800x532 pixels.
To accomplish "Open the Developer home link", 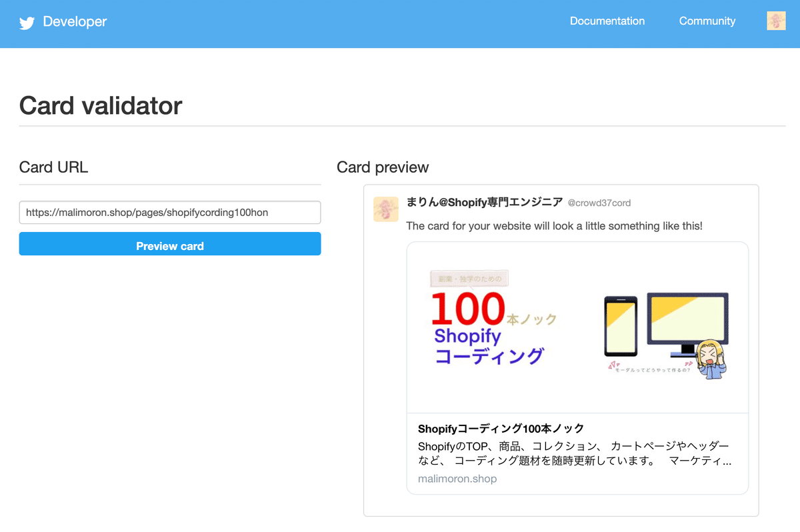I will [x=75, y=22].
